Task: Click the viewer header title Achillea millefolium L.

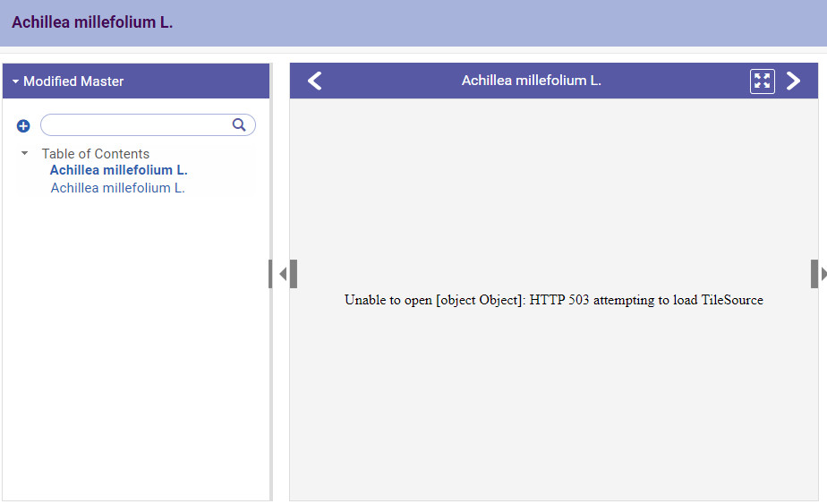Action: pos(531,81)
